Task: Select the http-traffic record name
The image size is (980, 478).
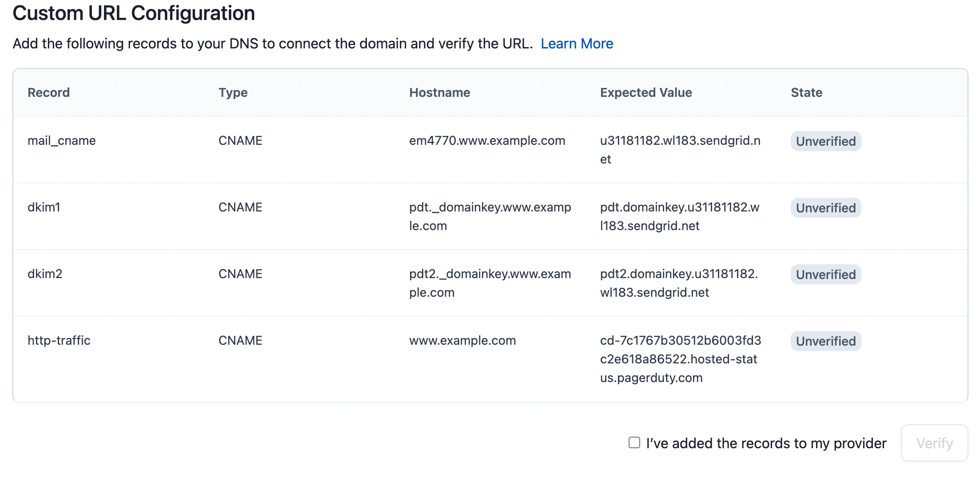Action: [59, 340]
